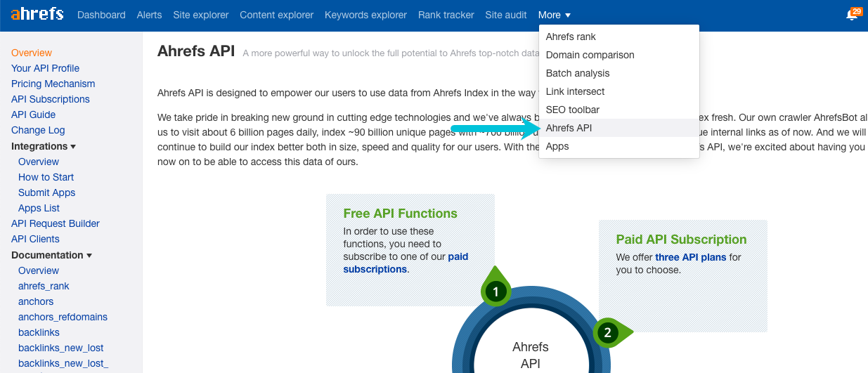The width and height of the screenshot is (868, 373).
Task: Click the Ahrefs API page title
Action: 196,51
